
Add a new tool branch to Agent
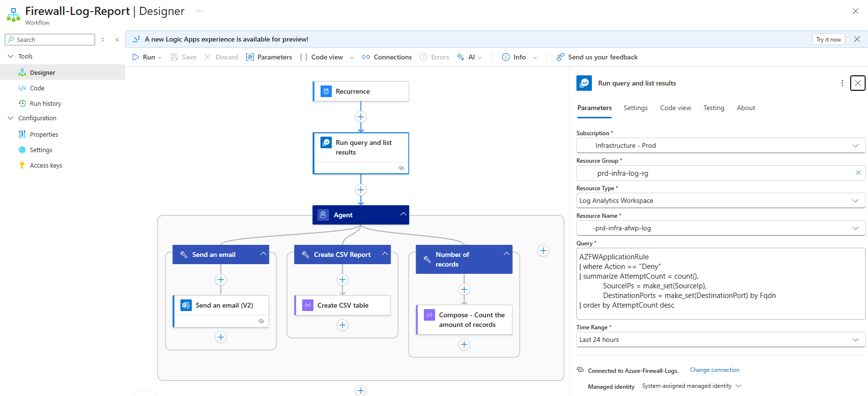point(543,251)
